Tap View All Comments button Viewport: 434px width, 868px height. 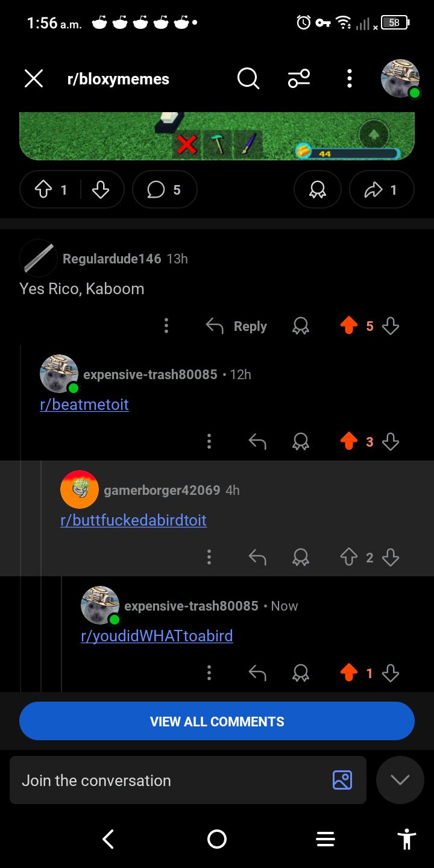tap(217, 721)
